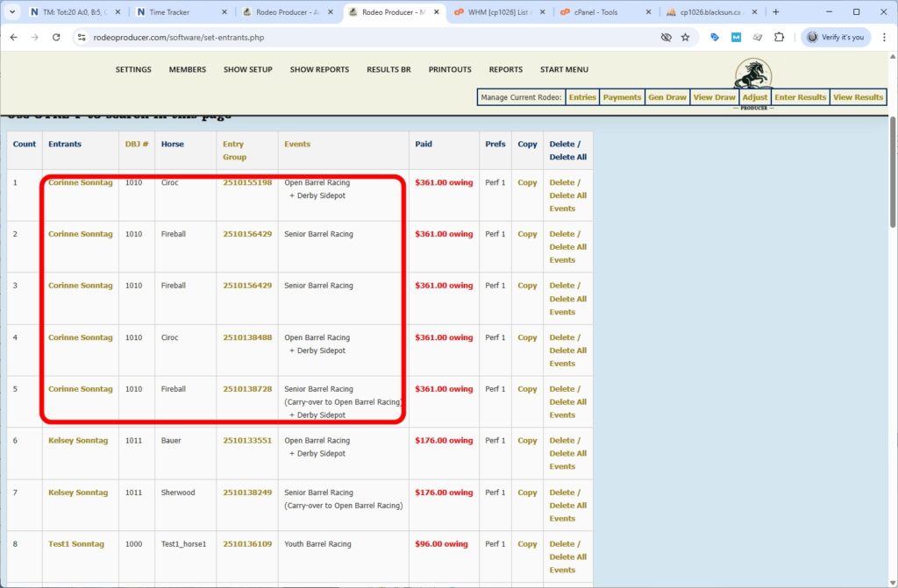This screenshot has height=588, width=898.
Task: Open the Corinne Sonntag entrant link
Action: (80, 181)
